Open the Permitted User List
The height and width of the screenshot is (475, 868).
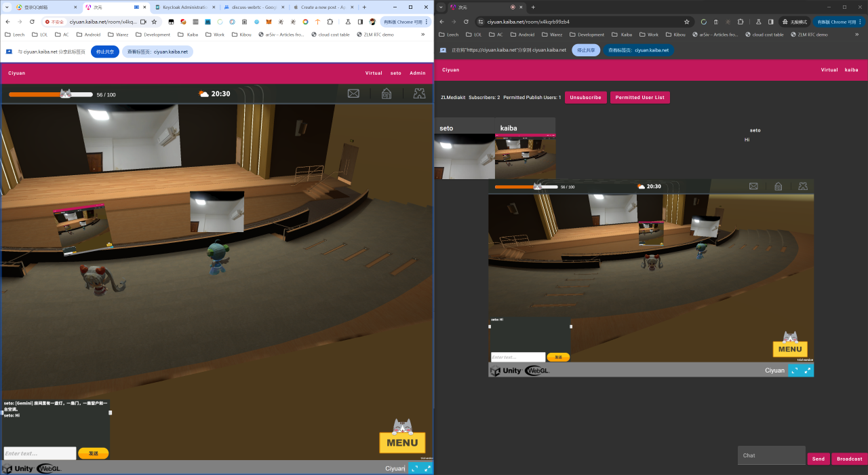[x=639, y=98]
